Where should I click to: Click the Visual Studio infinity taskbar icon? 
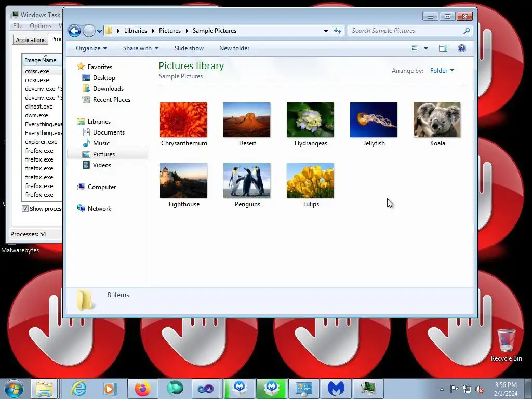tap(206, 389)
